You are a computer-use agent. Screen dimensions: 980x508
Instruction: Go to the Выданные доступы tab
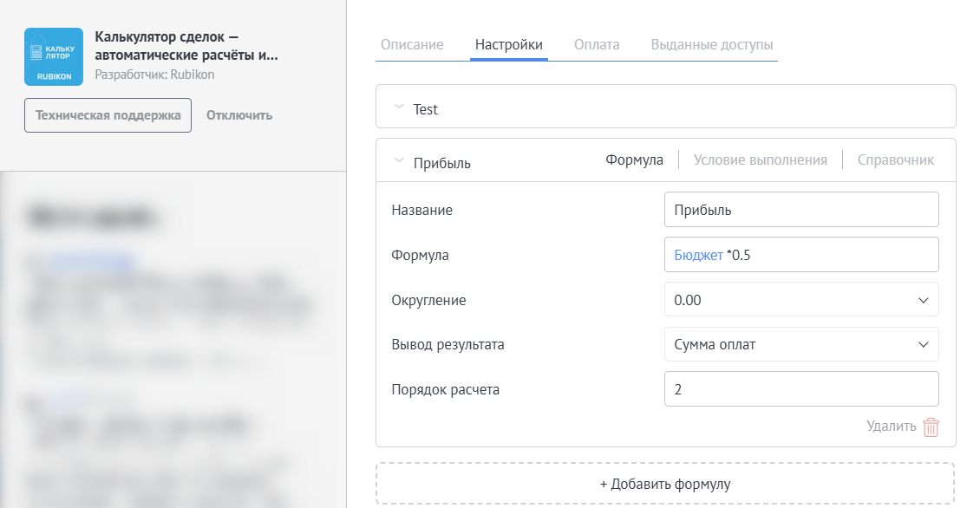point(712,44)
